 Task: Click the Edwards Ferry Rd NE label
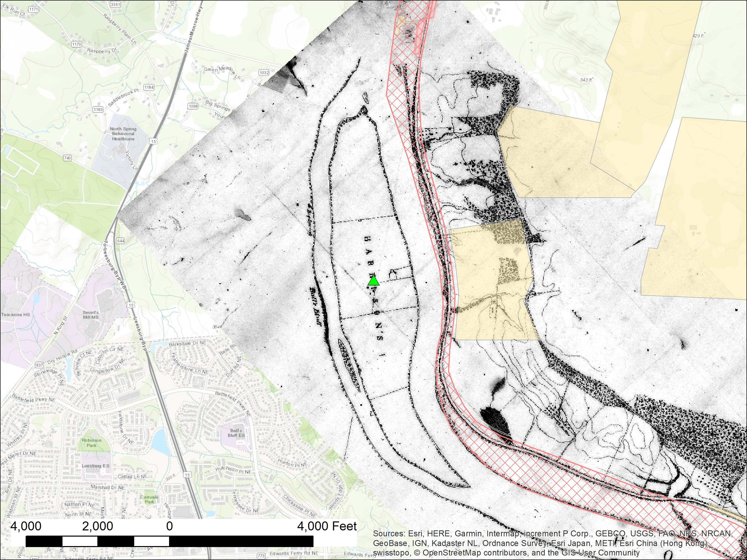(x=294, y=553)
